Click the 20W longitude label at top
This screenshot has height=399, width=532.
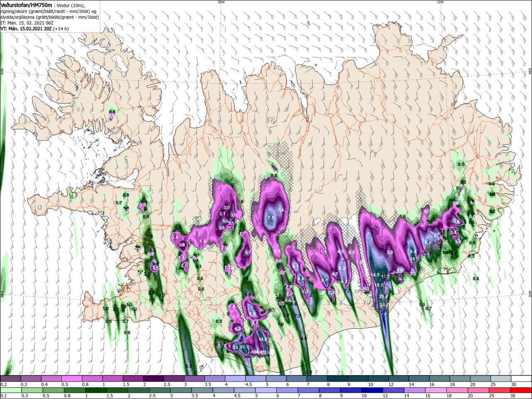pos(221,2)
